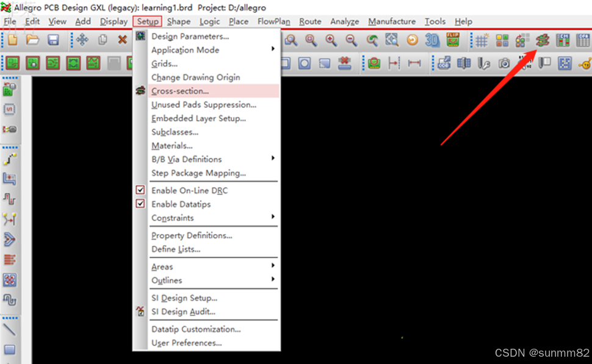Expand Application Mode submenu
Viewport: 592px width, 364px height.
[x=214, y=50]
